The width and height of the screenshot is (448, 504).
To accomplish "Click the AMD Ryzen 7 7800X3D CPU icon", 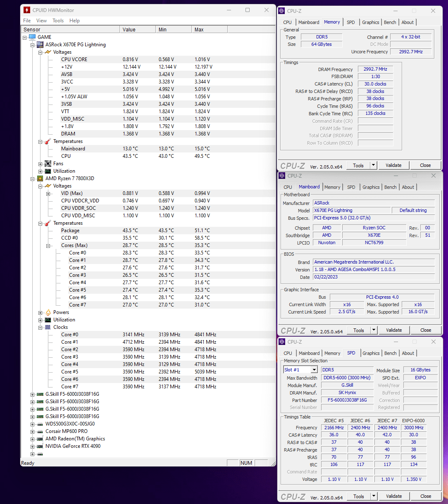I will [x=40, y=178].
